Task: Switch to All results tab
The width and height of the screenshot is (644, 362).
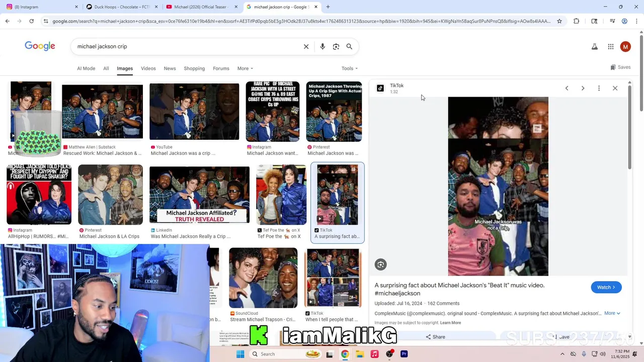Action: [106, 68]
